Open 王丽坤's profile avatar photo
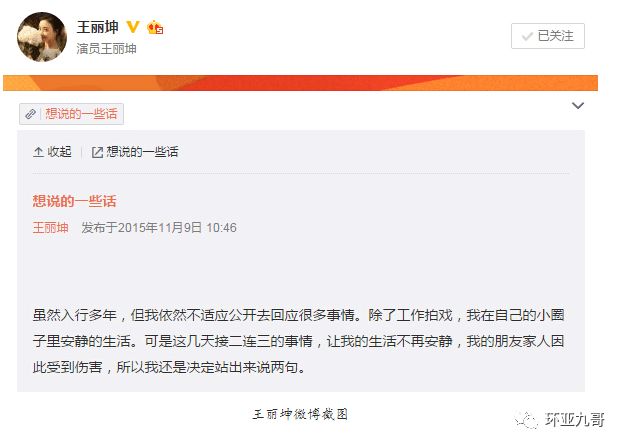The height and width of the screenshot is (446, 624). 42,37
